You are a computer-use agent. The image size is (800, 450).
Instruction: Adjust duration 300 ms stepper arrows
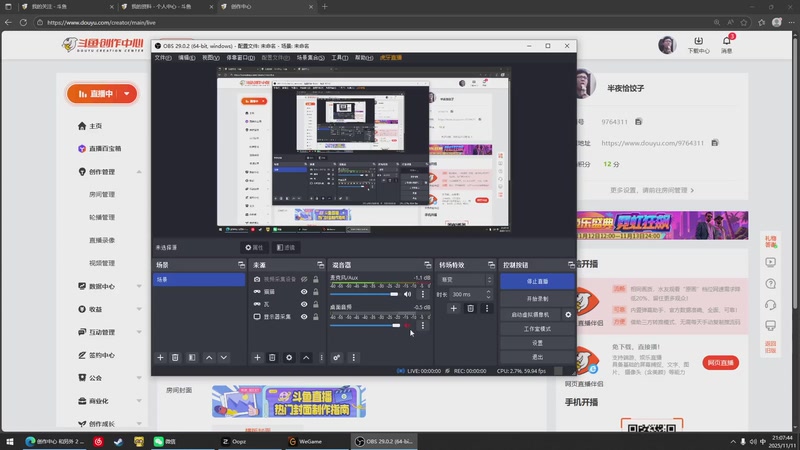488,294
